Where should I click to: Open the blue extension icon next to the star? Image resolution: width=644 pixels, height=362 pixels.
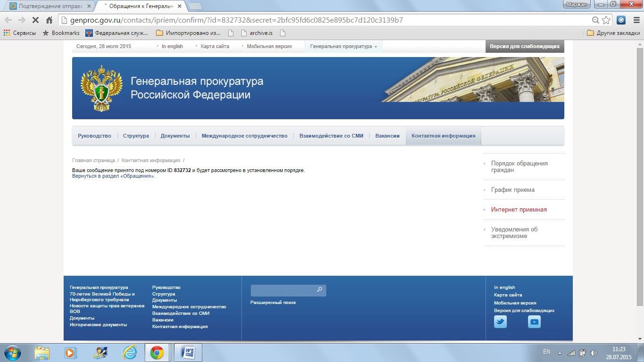coord(621,20)
